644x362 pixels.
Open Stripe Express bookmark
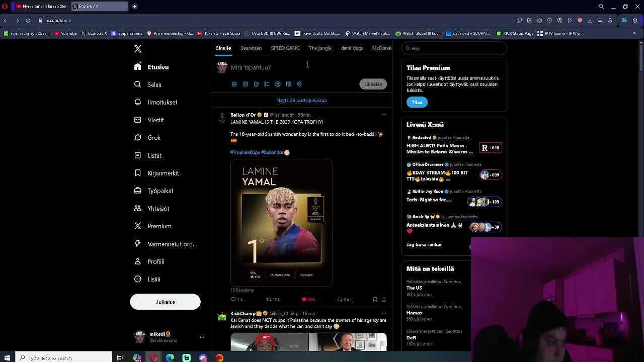(127, 33)
